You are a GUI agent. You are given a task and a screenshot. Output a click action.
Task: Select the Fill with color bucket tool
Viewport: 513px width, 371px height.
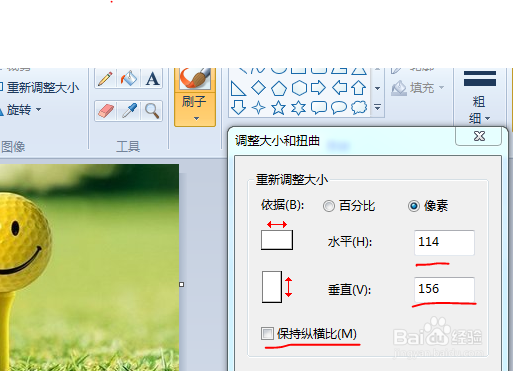coord(129,79)
